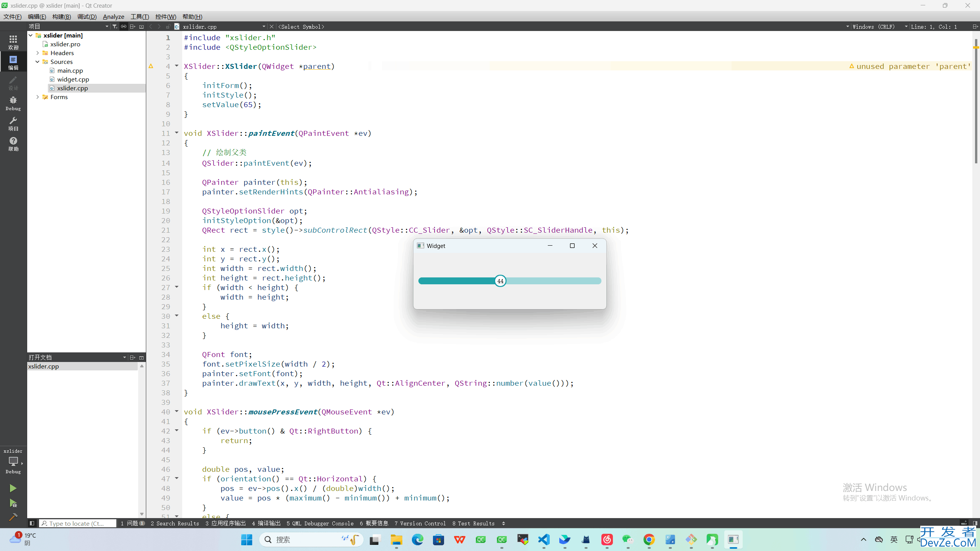
Task: Switch to the Edit (编辑) mode
Action: click(13, 62)
